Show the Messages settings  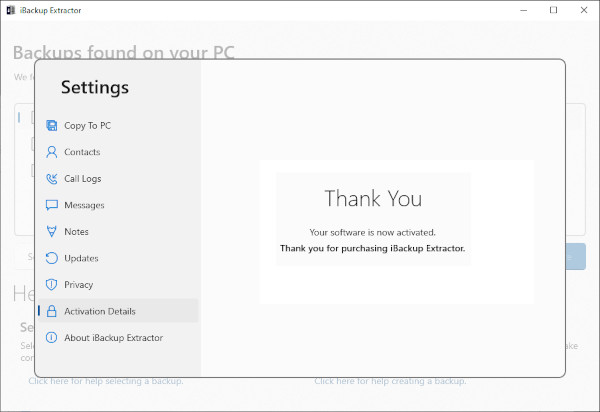(84, 205)
